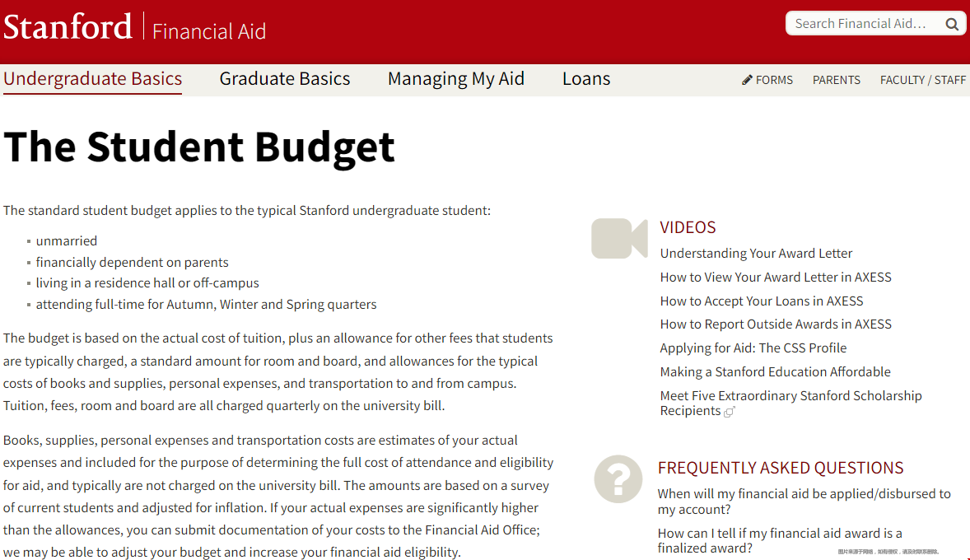Click the Stanford logo wordmark
The height and width of the screenshot is (560, 970).
click(68, 28)
